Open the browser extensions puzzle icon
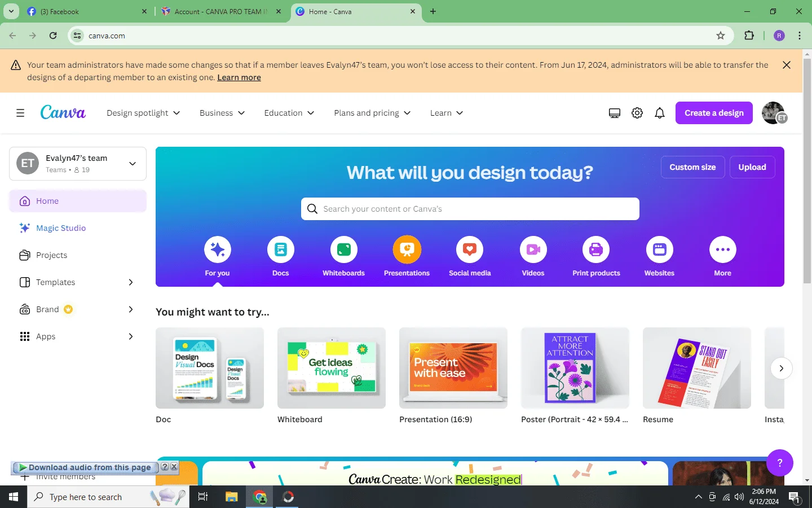 (749, 36)
